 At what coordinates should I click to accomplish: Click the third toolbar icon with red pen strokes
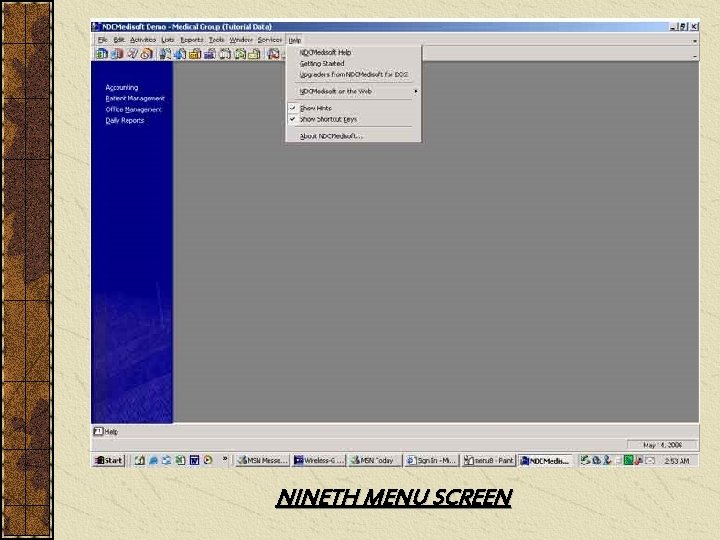click(x=132, y=54)
